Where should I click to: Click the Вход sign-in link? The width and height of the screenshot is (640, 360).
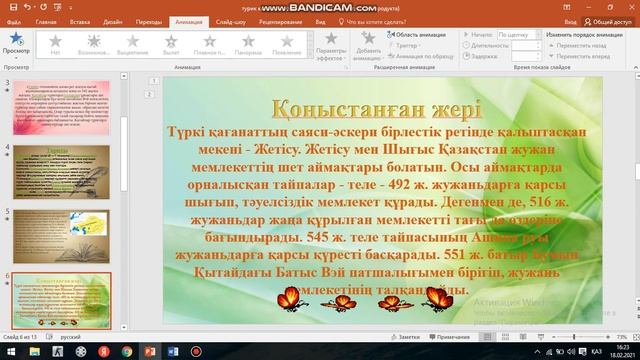pyautogui.click(x=570, y=22)
